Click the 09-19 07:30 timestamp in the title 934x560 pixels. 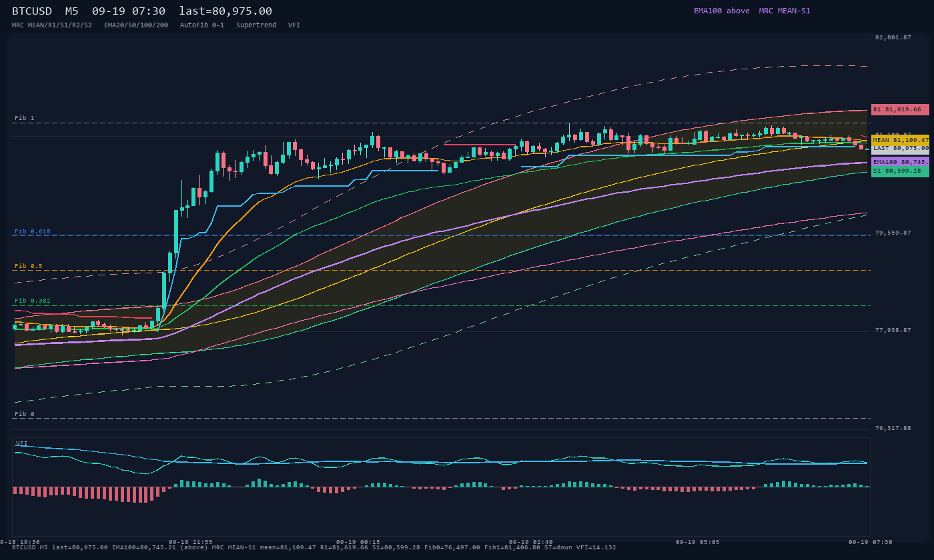click(x=129, y=11)
